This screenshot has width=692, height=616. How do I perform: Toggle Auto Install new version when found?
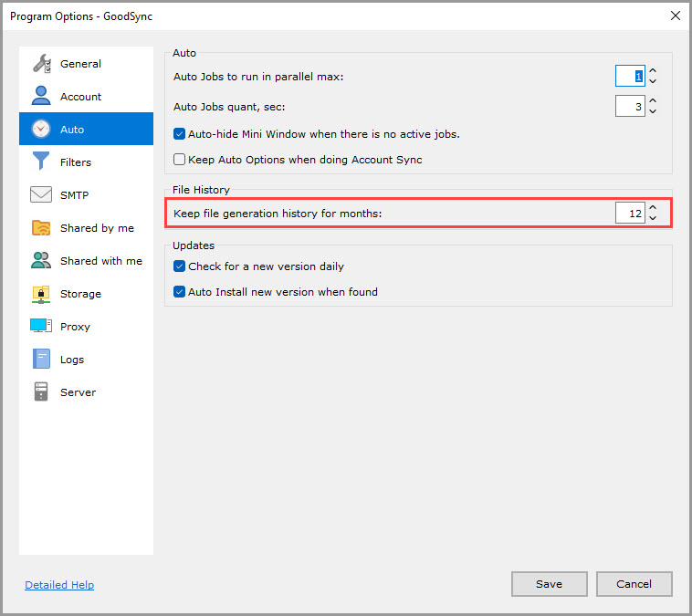pos(179,292)
